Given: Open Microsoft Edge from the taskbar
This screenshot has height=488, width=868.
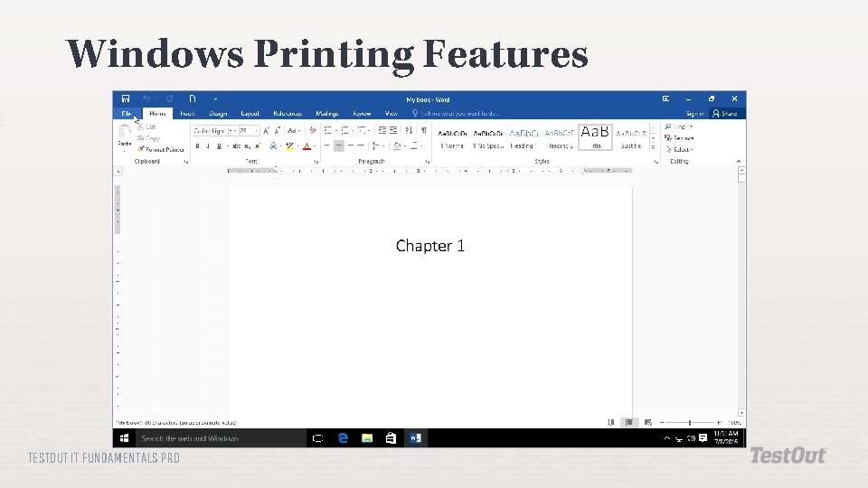Looking at the screenshot, I should point(343,438).
